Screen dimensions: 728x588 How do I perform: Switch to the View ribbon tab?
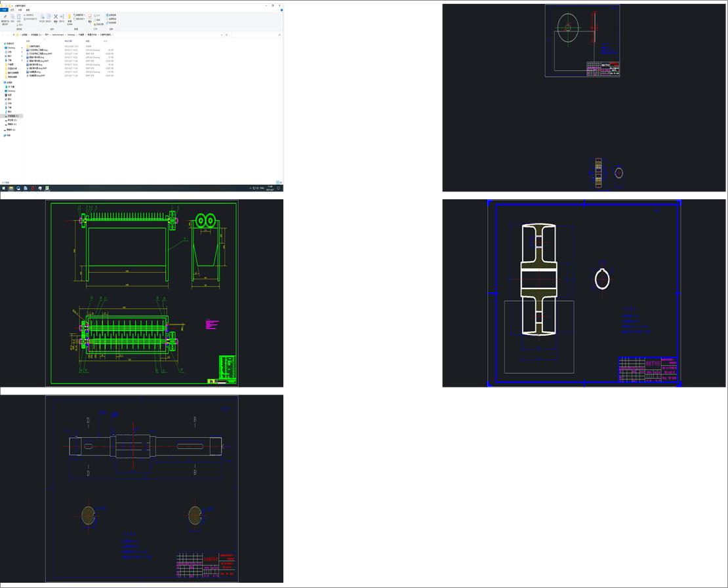click(28, 10)
